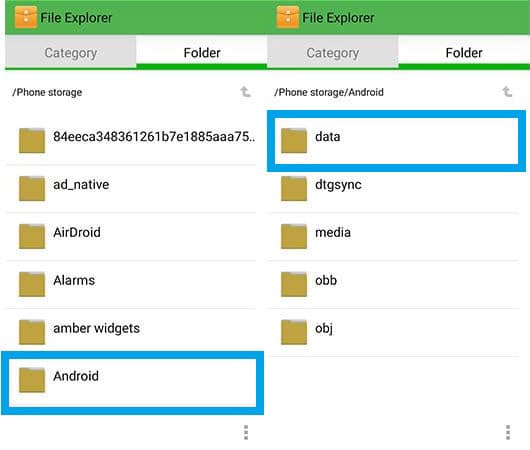Image resolution: width=530 pixels, height=450 pixels.
Task: Select Folder tab in right pane
Action: click(464, 52)
